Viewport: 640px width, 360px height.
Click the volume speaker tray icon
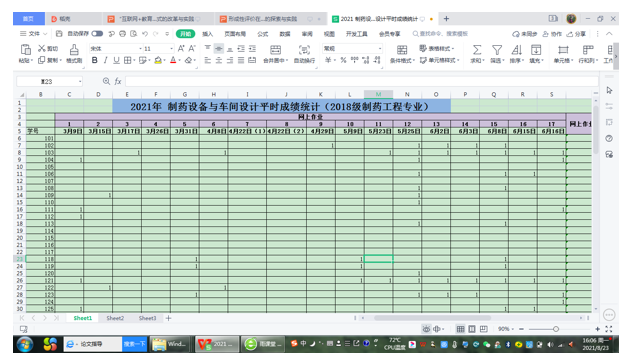point(550,345)
